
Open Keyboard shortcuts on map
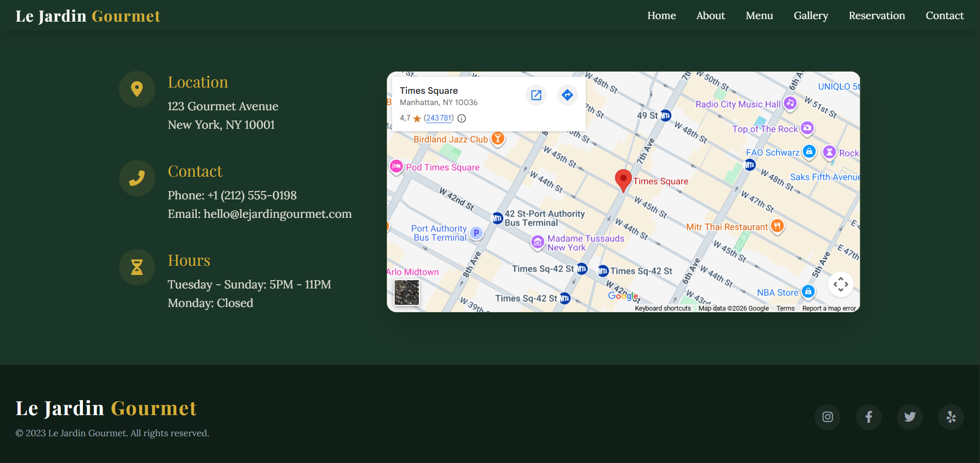pos(663,308)
